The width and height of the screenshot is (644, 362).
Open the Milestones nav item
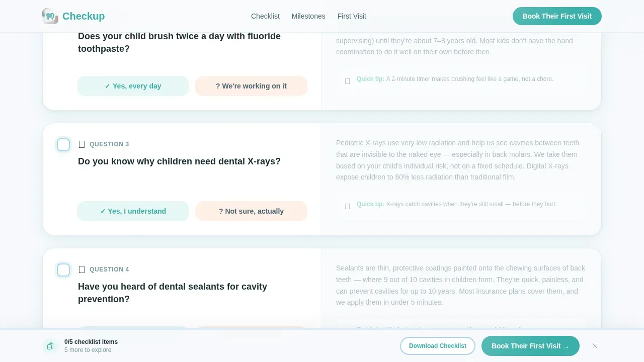[x=308, y=16]
